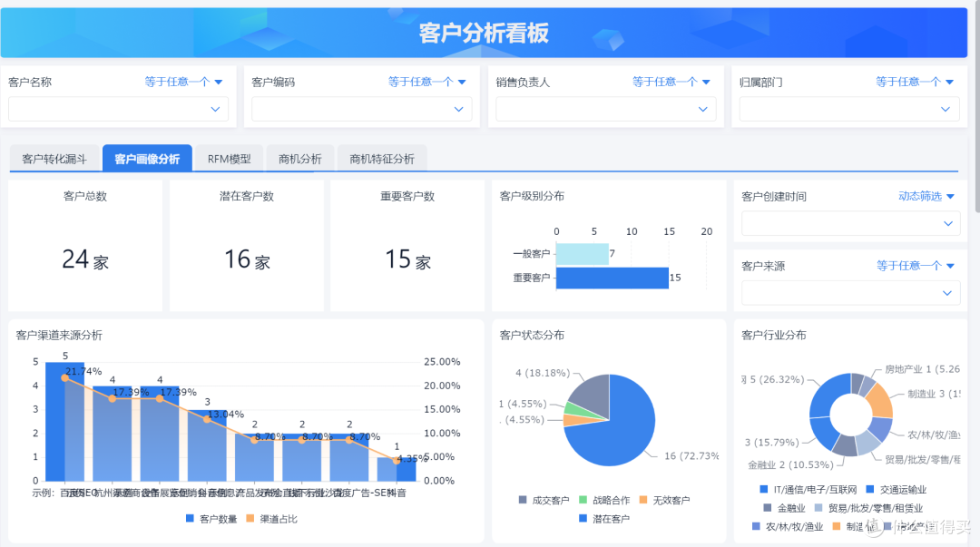The width and height of the screenshot is (980, 547).
Task: Open 等于任意一个 condition for 客户名称
Action: tap(183, 82)
